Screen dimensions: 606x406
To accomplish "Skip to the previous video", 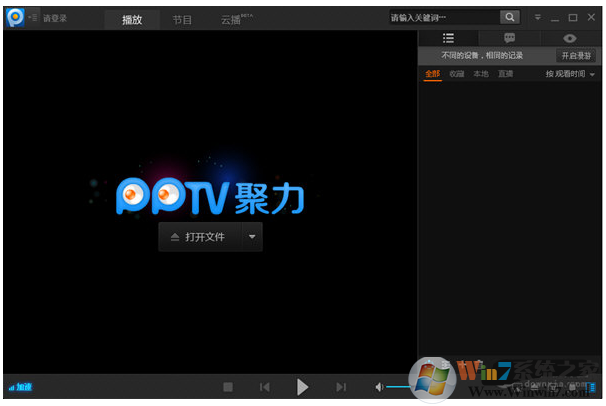I will [265, 387].
